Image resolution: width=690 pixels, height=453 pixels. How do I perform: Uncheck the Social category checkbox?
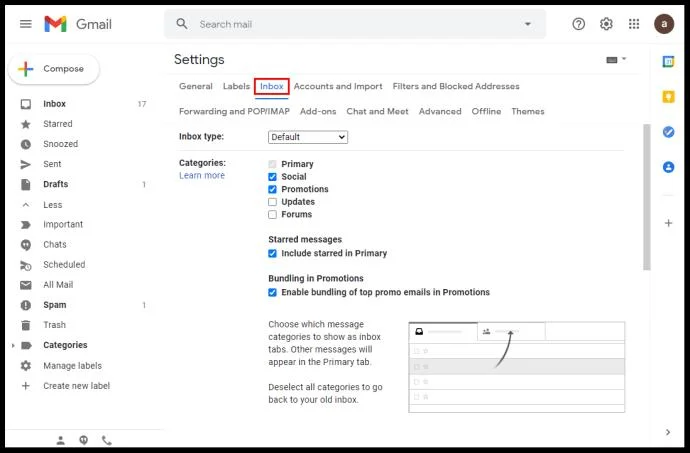272,177
